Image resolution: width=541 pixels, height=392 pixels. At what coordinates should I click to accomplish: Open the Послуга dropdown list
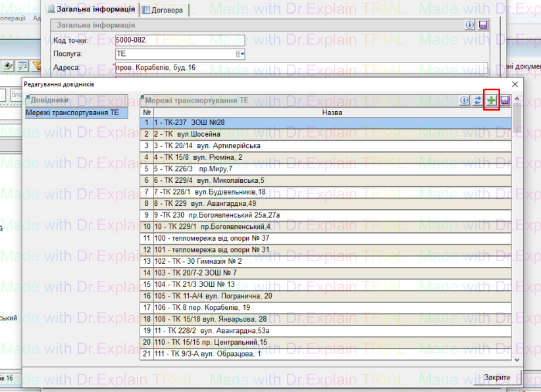242,54
